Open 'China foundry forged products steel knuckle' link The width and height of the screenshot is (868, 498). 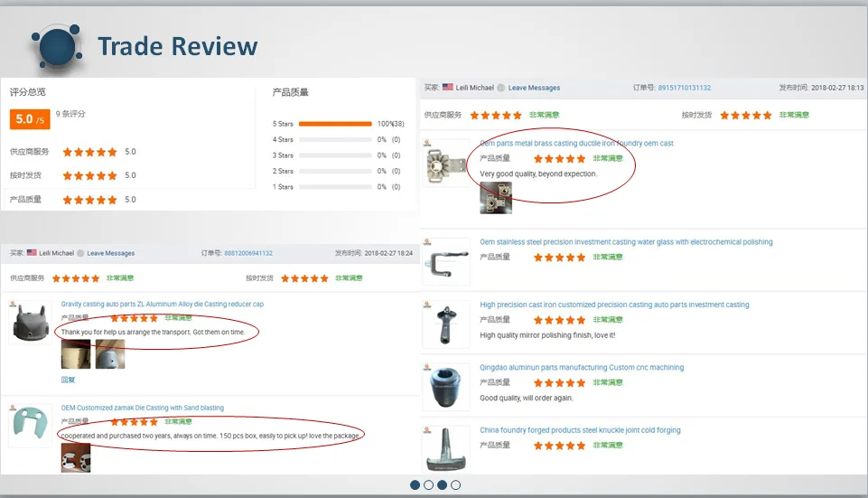pyautogui.click(x=580, y=430)
